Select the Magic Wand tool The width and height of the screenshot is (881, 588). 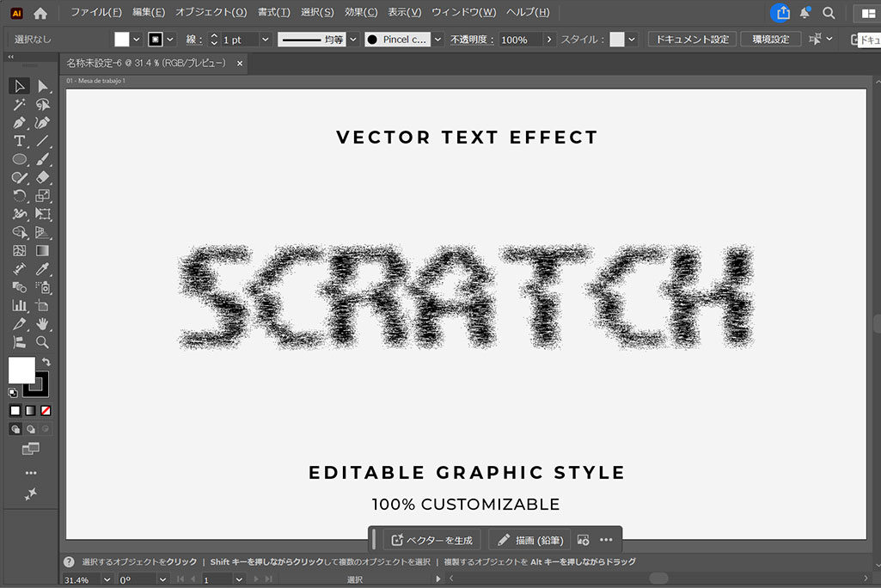pos(19,104)
